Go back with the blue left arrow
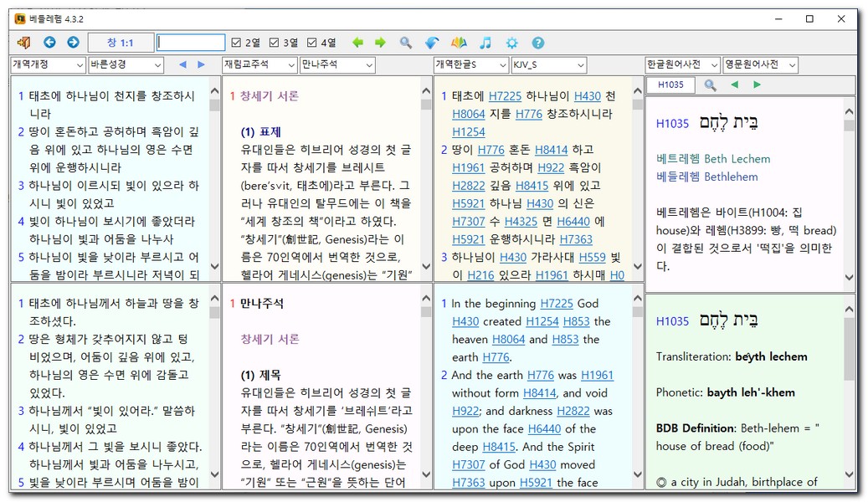The width and height of the screenshot is (868, 502). [49, 43]
